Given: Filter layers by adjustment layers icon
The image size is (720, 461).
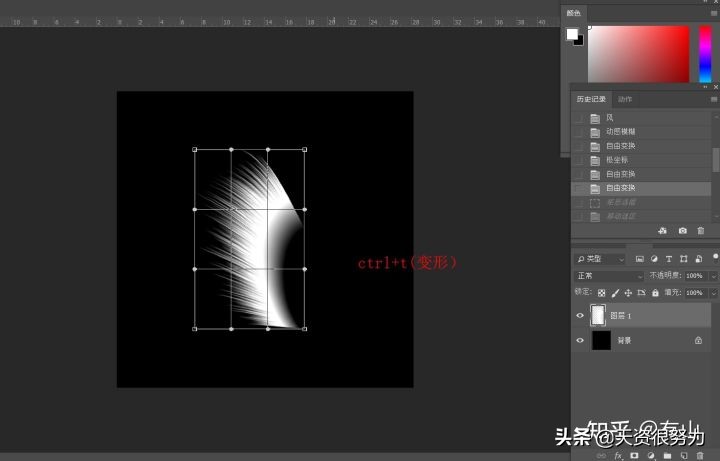Looking at the screenshot, I should [654, 259].
